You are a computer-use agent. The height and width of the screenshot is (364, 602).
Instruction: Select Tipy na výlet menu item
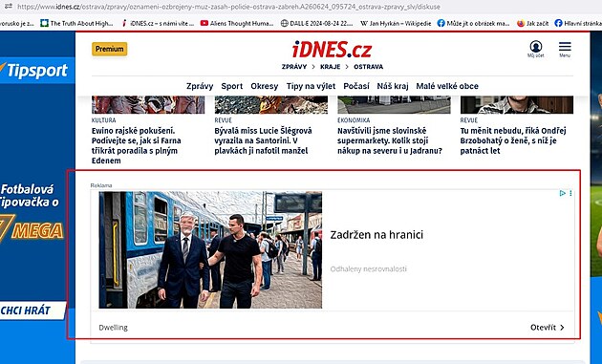tap(311, 86)
